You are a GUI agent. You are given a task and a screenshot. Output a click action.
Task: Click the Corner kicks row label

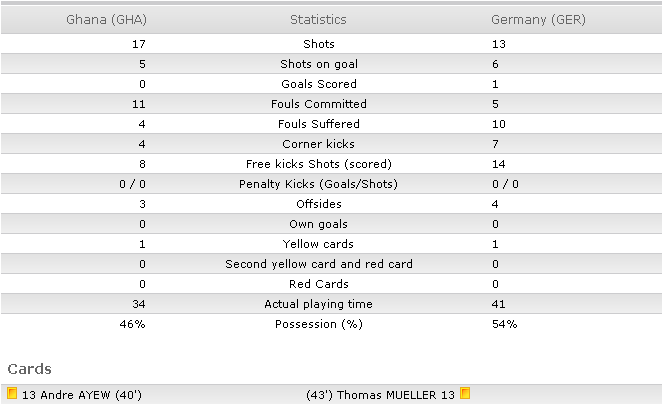pos(318,144)
